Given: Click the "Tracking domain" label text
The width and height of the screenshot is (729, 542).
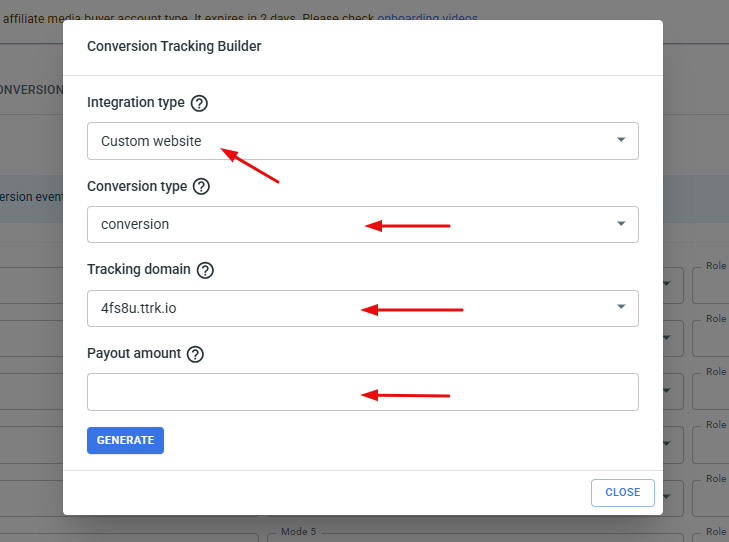Looking at the screenshot, I should tap(139, 270).
